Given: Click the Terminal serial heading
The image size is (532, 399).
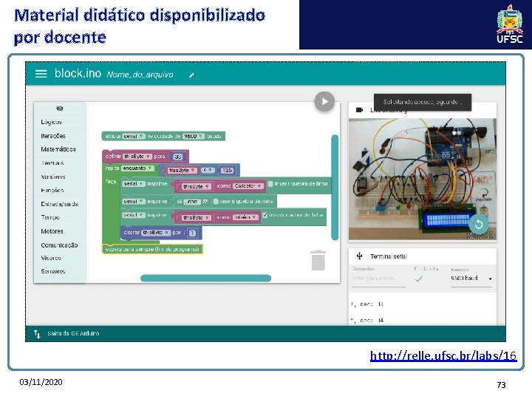Looking at the screenshot, I should (389, 256).
